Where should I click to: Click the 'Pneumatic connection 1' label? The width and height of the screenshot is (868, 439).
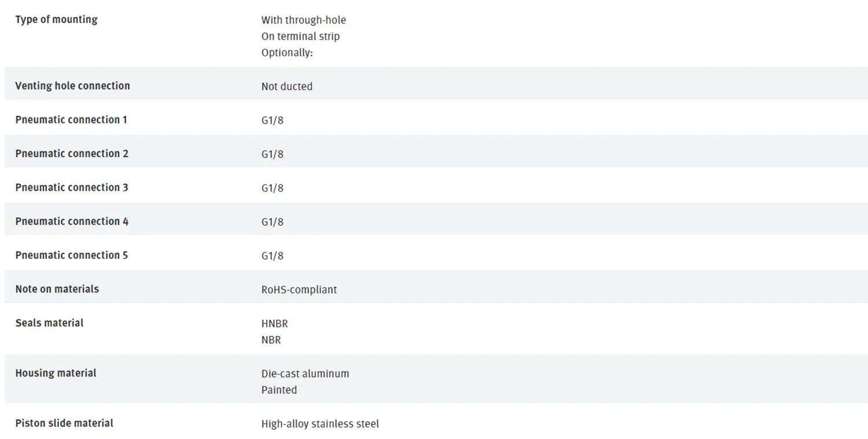(x=71, y=120)
